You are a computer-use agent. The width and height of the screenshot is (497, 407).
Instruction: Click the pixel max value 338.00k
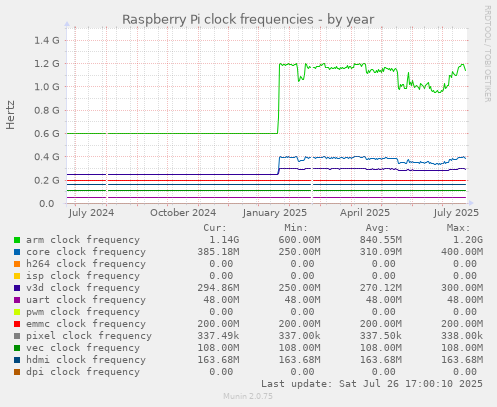point(462,336)
